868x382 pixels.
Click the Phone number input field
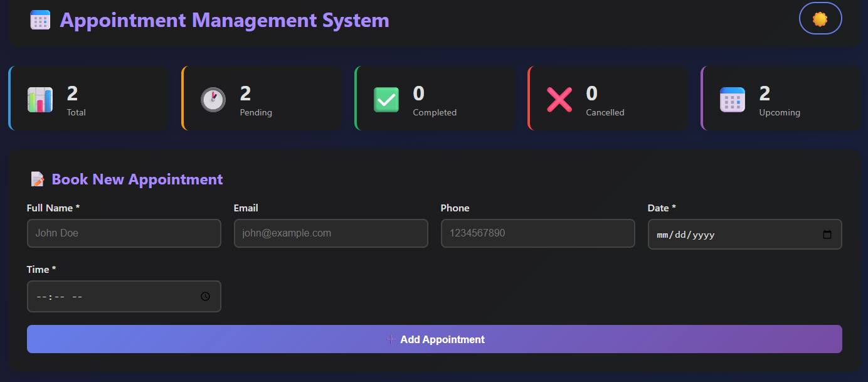(x=537, y=233)
